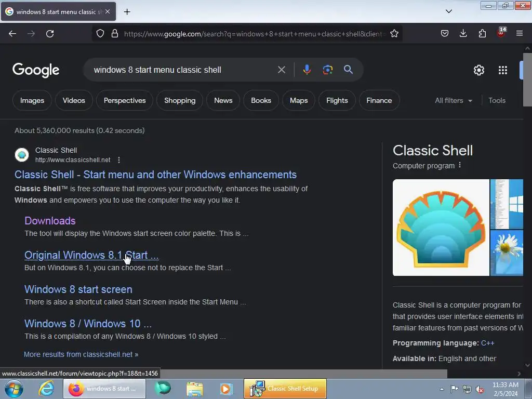
Task: Switch to News results
Action: click(223, 100)
